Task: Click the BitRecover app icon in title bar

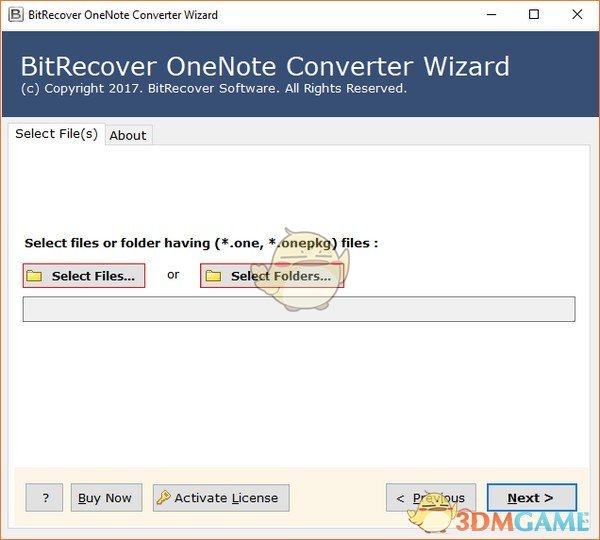Action: point(16,15)
